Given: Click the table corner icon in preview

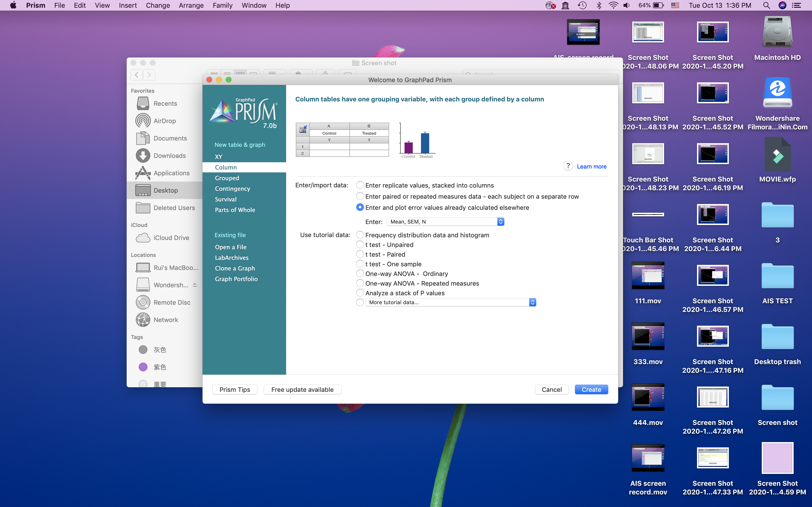Looking at the screenshot, I should [303, 129].
